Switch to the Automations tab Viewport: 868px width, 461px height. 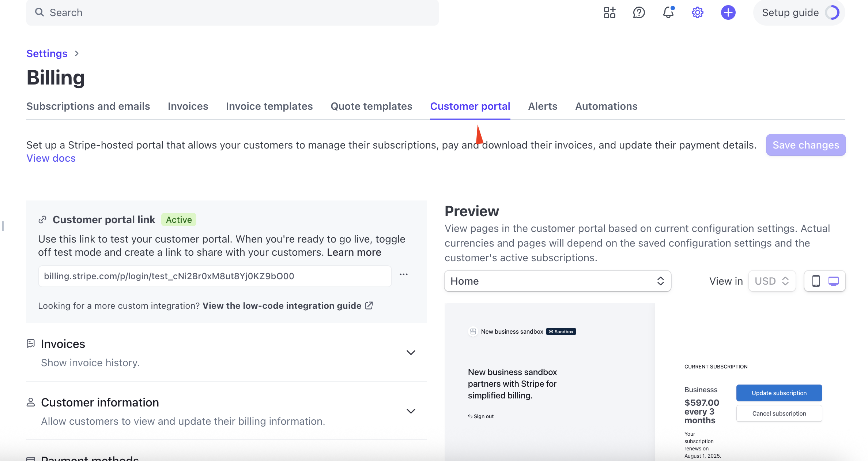click(606, 106)
